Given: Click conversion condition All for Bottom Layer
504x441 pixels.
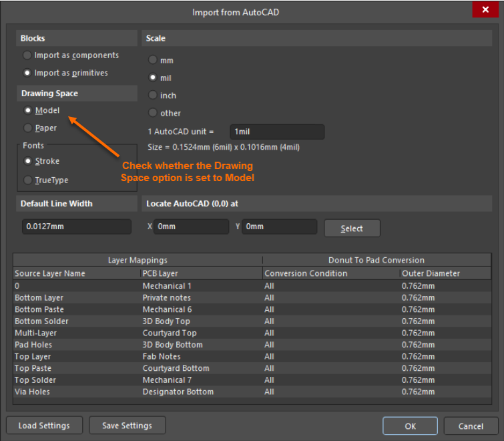Looking at the screenshot, I should pyautogui.click(x=331, y=298).
